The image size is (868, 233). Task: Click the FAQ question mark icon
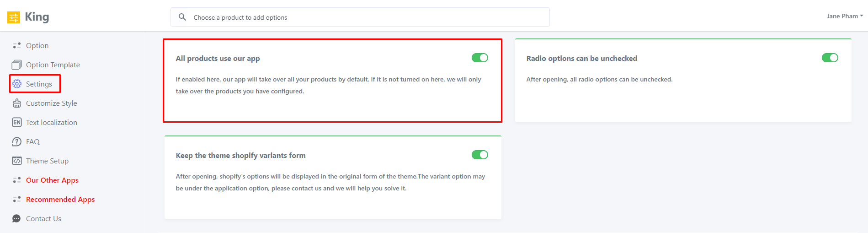[17, 141]
